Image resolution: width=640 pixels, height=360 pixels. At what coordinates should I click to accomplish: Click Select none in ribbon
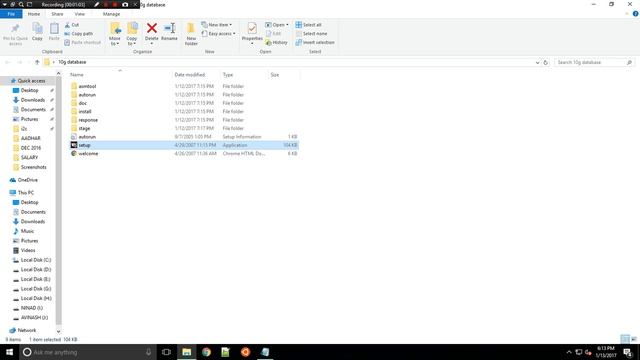click(311, 33)
